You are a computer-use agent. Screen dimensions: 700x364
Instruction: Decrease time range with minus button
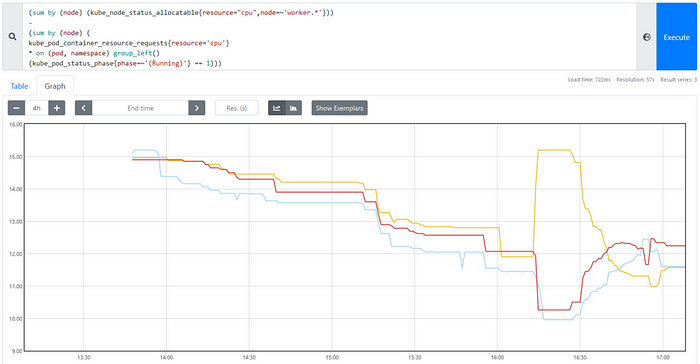click(x=17, y=108)
